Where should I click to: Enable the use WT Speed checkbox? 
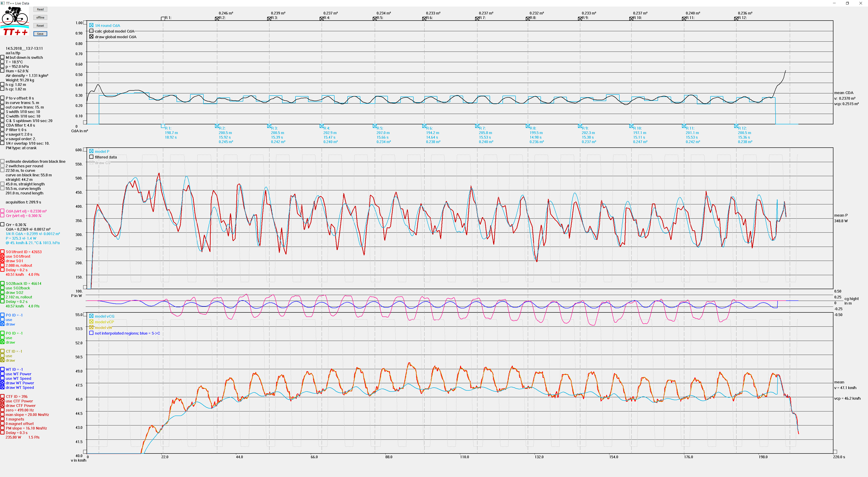click(x=2, y=379)
